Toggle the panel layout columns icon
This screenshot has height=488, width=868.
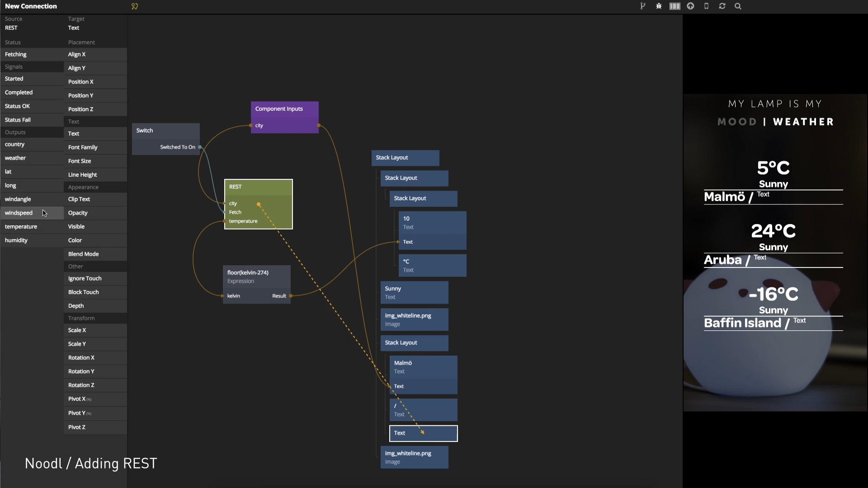(675, 6)
